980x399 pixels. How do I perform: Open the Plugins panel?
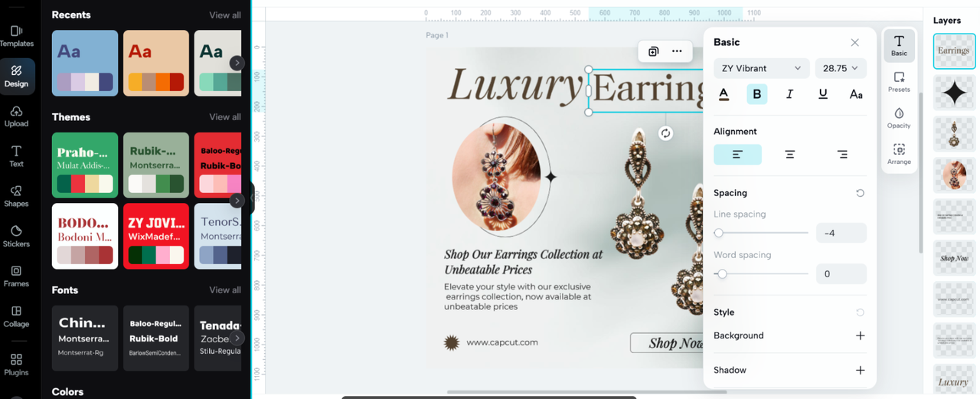pyautogui.click(x=16, y=365)
